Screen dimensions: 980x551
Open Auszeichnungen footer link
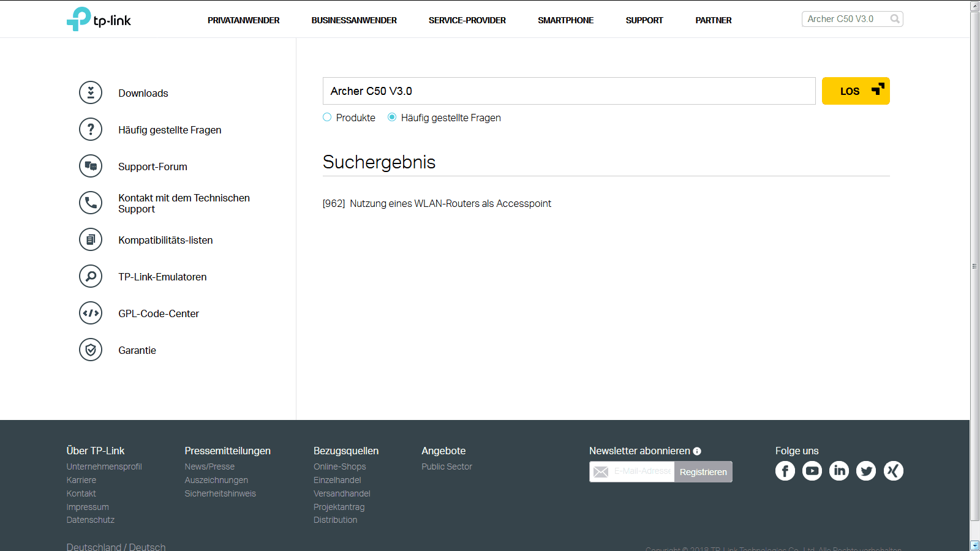tap(216, 480)
